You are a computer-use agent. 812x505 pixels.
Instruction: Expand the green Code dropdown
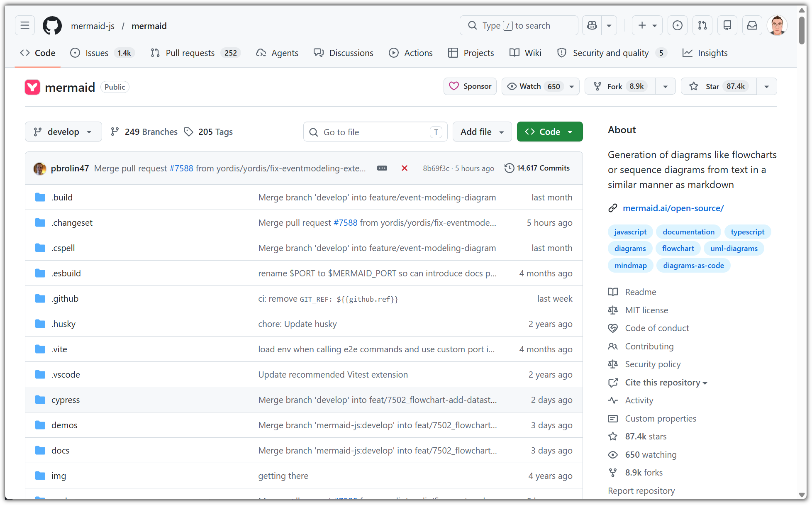[549, 132]
